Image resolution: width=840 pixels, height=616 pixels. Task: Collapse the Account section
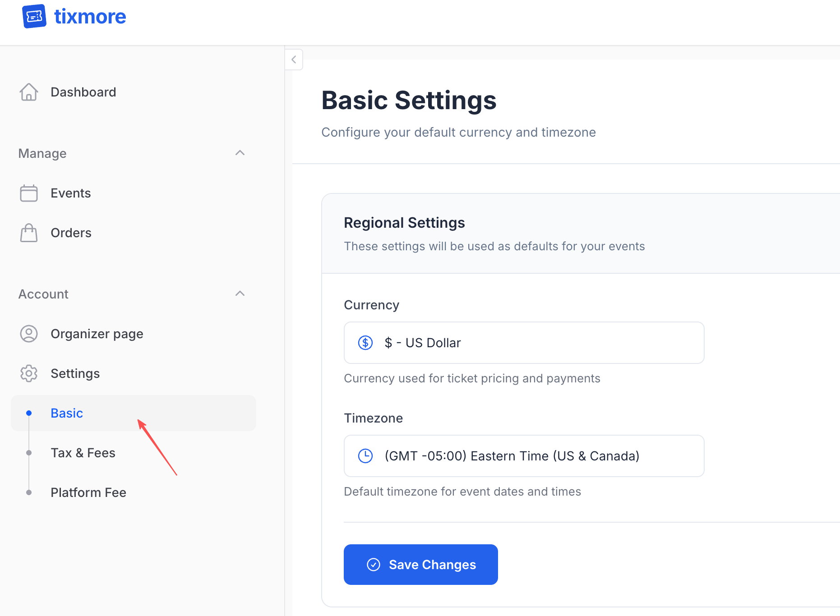click(x=240, y=294)
